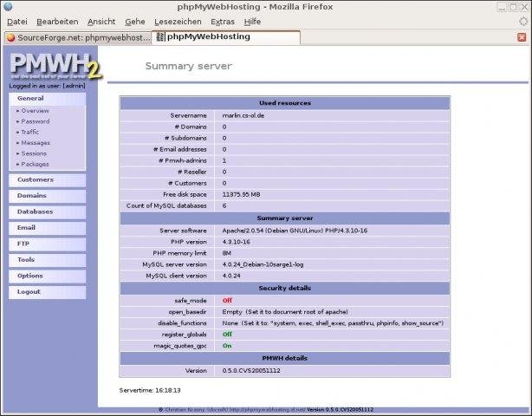Expand the General sidebar section

coord(47,99)
